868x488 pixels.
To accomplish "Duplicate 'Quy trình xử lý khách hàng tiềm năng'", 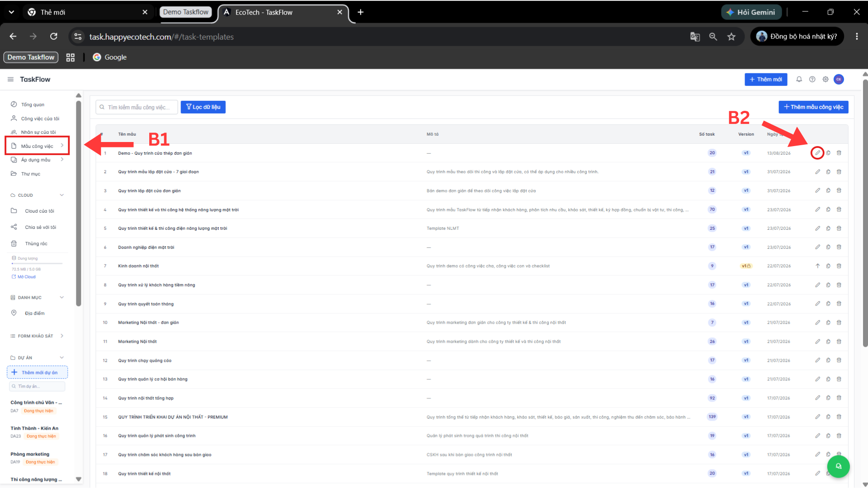I will (x=828, y=285).
